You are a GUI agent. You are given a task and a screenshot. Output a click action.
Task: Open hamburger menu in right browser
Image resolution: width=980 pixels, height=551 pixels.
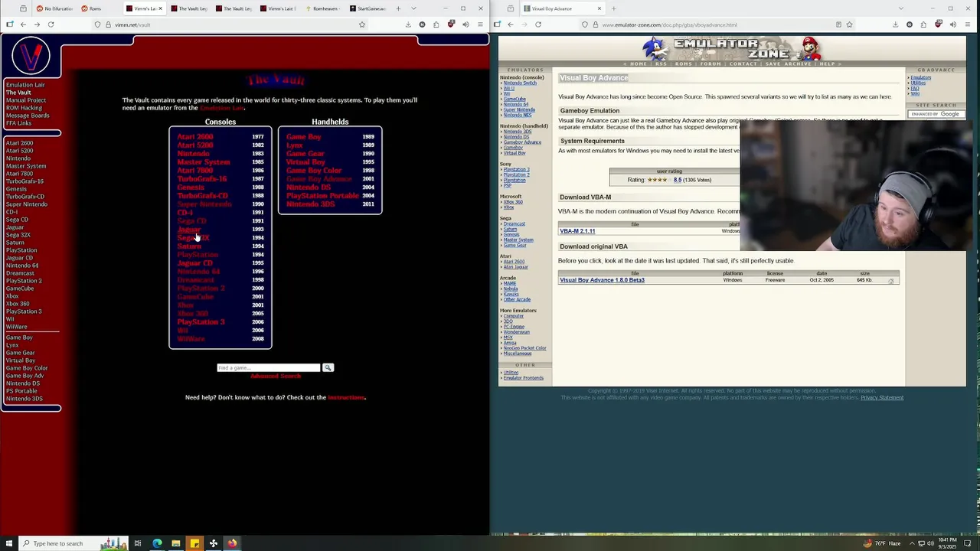968,24
